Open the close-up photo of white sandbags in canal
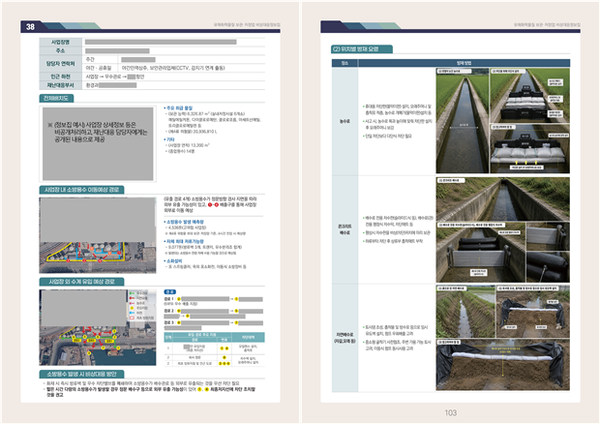 (x=530, y=148)
